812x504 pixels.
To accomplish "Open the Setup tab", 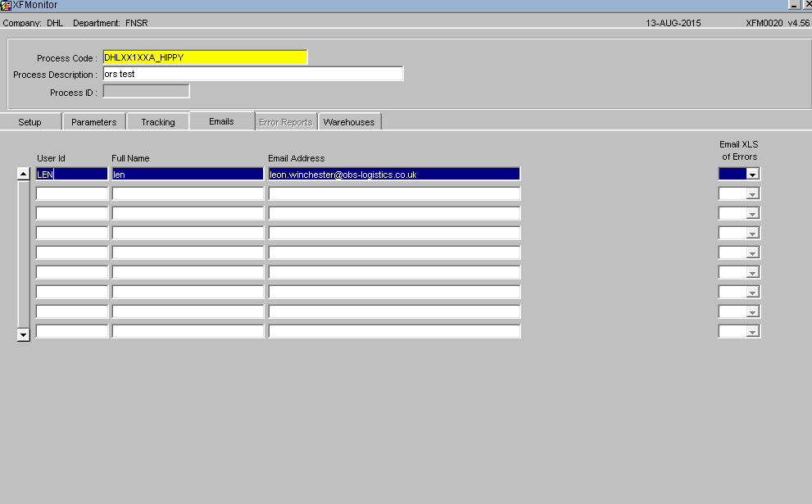I will click(29, 122).
